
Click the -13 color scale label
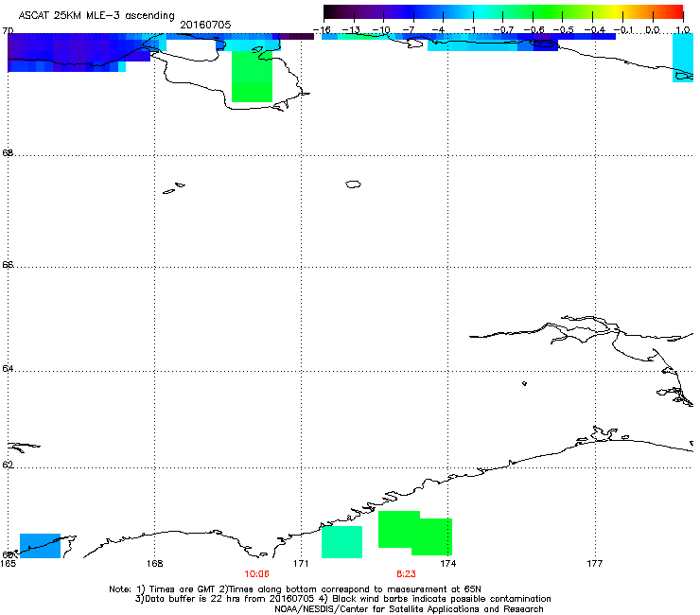click(351, 30)
